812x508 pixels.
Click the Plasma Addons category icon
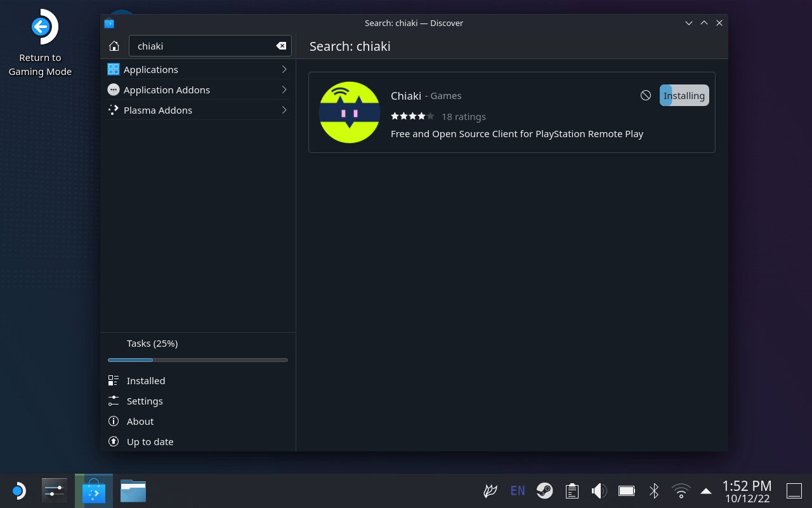114,110
